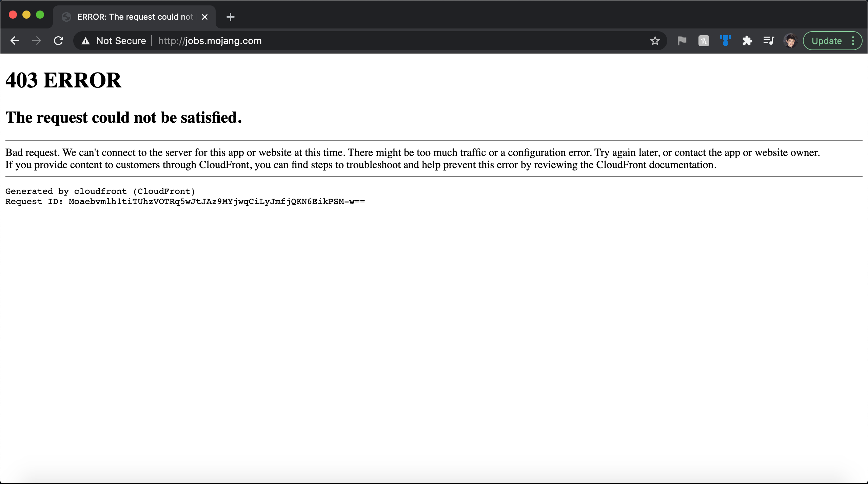Click the grey square 'h' extension icon
This screenshot has height=484, width=868.
(704, 41)
